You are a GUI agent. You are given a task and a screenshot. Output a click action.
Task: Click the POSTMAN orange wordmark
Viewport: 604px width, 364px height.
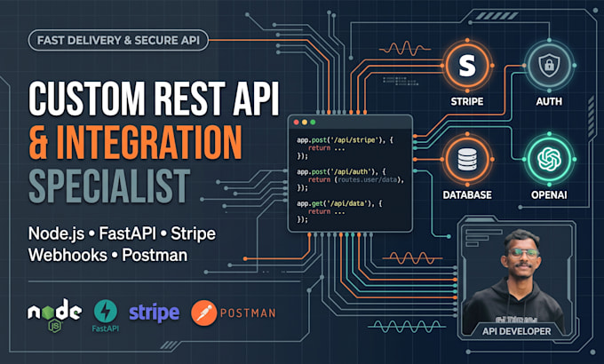point(248,313)
